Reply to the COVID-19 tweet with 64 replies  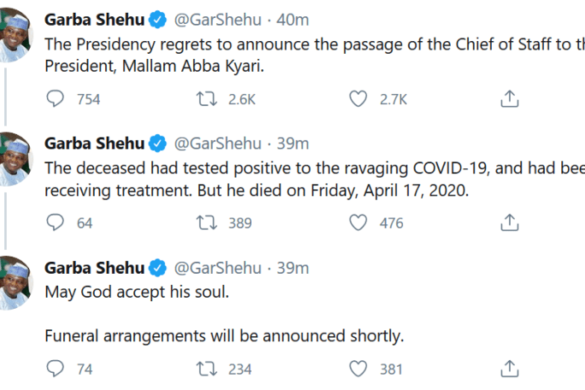coord(55,222)
